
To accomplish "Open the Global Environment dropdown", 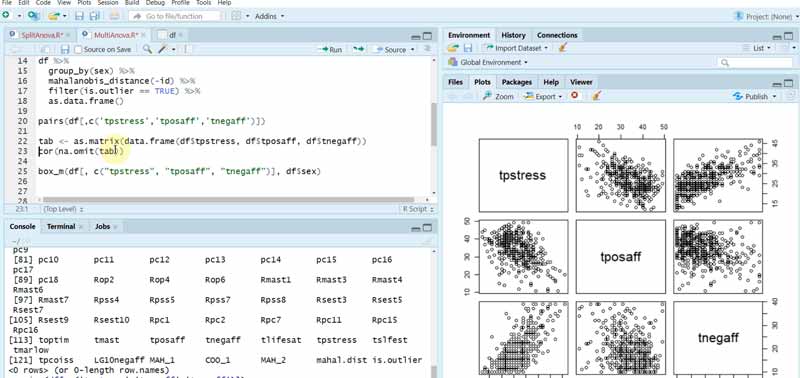I will (487, 62).
